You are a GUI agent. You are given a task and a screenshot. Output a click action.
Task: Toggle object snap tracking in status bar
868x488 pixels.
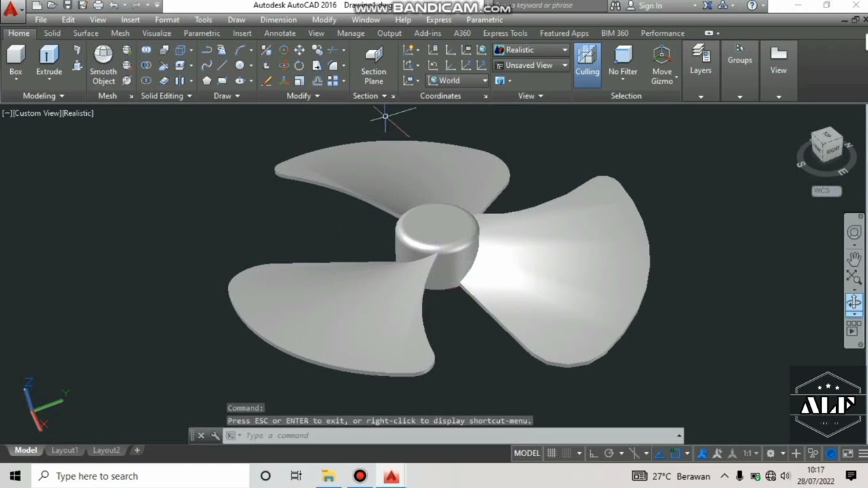pos(660,453)
